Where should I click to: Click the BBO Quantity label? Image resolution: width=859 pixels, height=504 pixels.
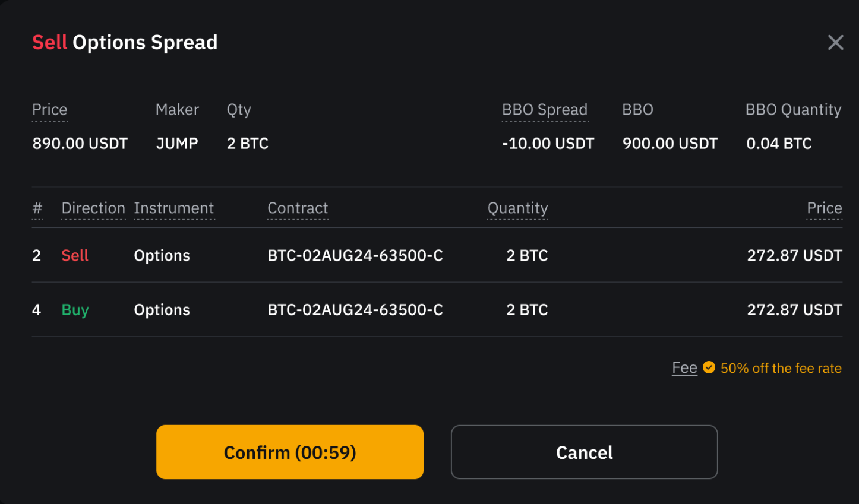click(x=793, y=110)
